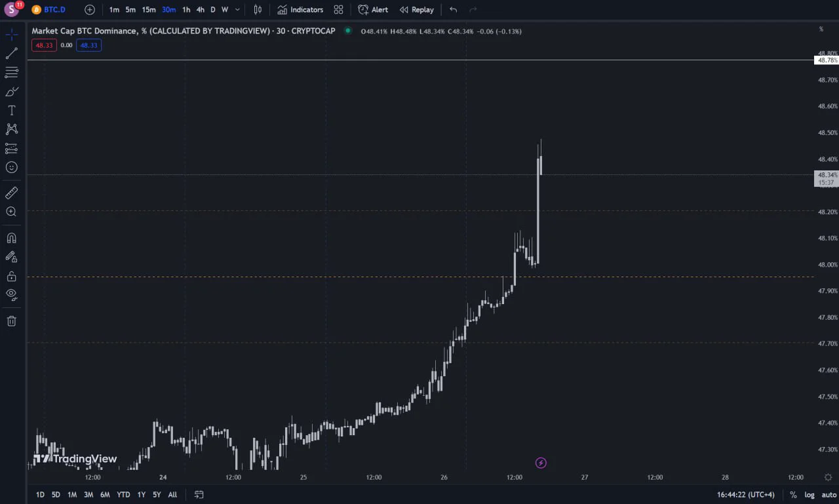
Task: Open the forecasting and measurement tools
Action: tap(12, 148)
